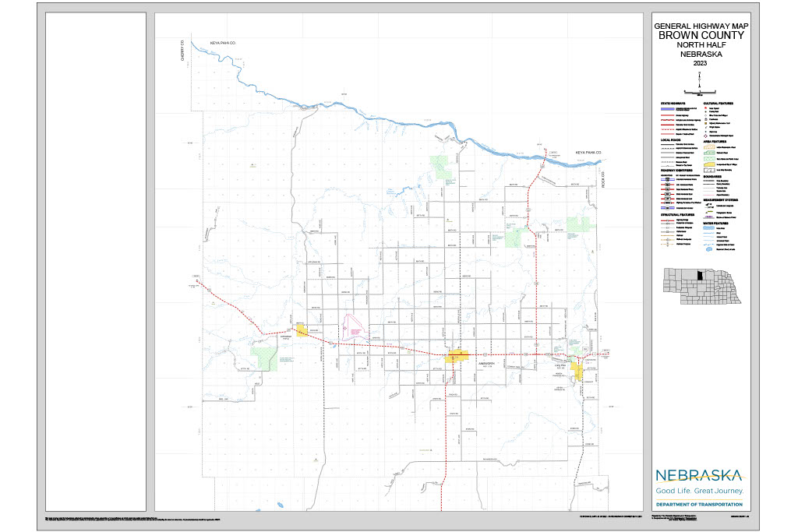Click the year 2023 under NEBRASKA title
The width and height of the screenshot is (798, 532).
(x=700, y=63)
